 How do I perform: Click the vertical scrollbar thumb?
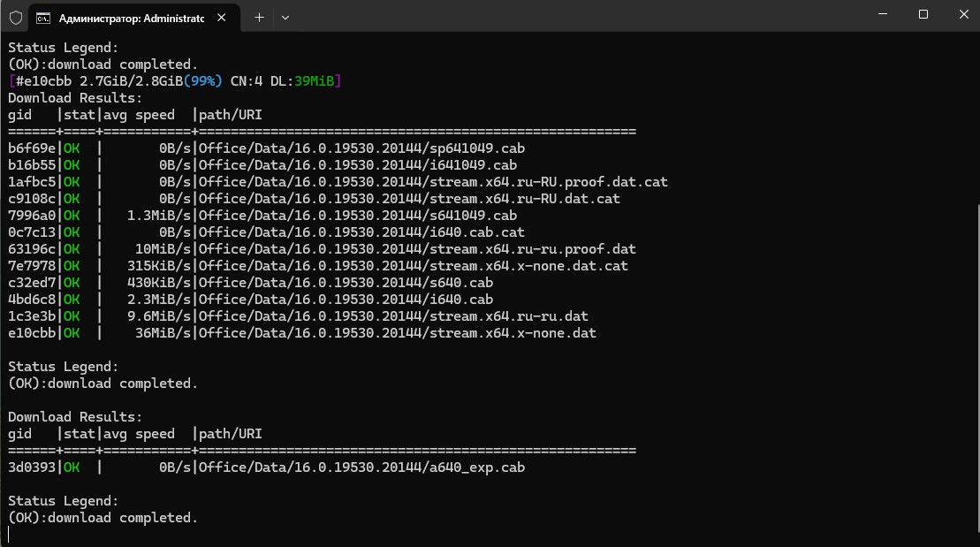point(977,368)
